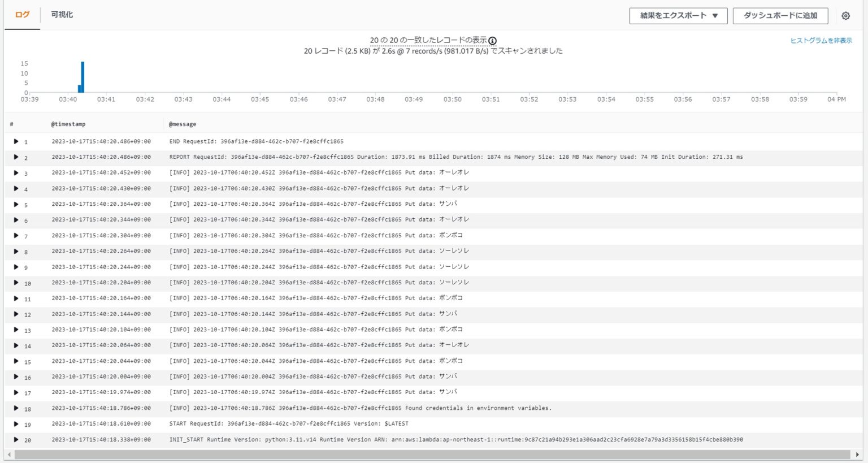Viewport: 868px width, 463px height.
Task: Expand row 7 with Put data ポンポコ
Action: [16, 235]
